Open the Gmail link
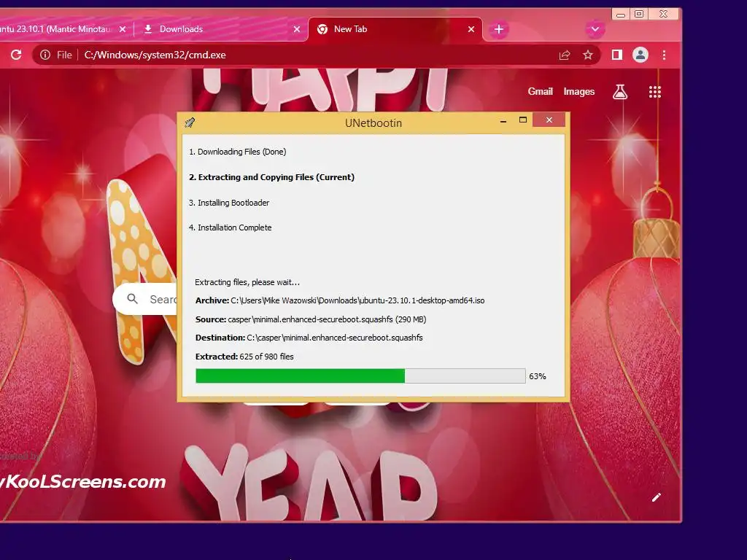 [x=541, y=91]
